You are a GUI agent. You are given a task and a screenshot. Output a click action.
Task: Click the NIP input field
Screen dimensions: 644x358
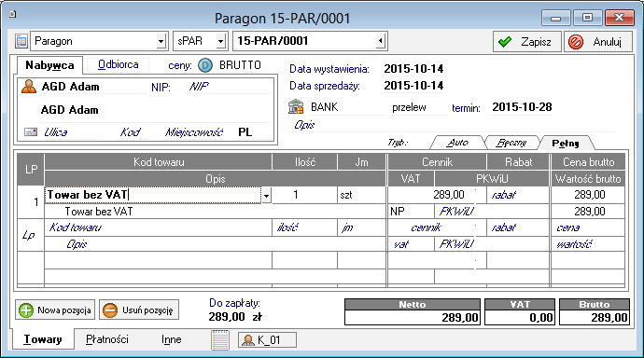click(x=228, y=87)
